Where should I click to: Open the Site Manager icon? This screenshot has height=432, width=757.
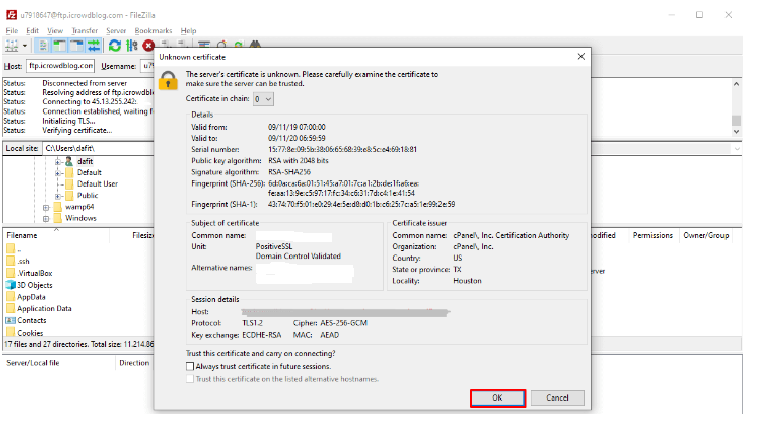(x=12, y=46)
